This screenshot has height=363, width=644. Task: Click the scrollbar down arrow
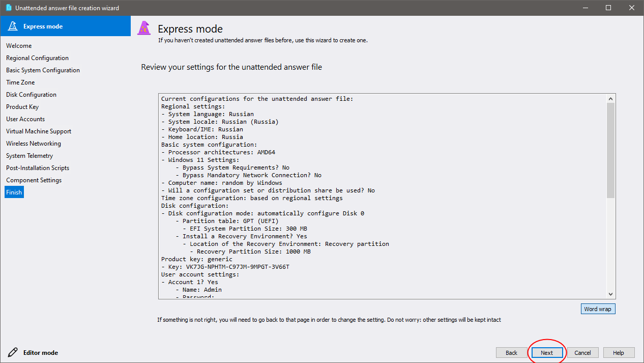[611, 294]
